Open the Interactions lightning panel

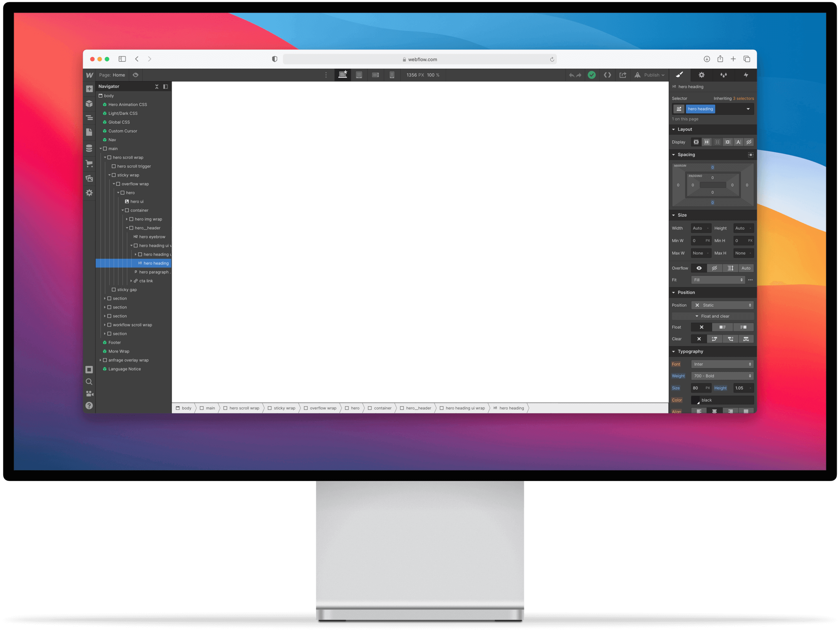(x=745, y=75)
